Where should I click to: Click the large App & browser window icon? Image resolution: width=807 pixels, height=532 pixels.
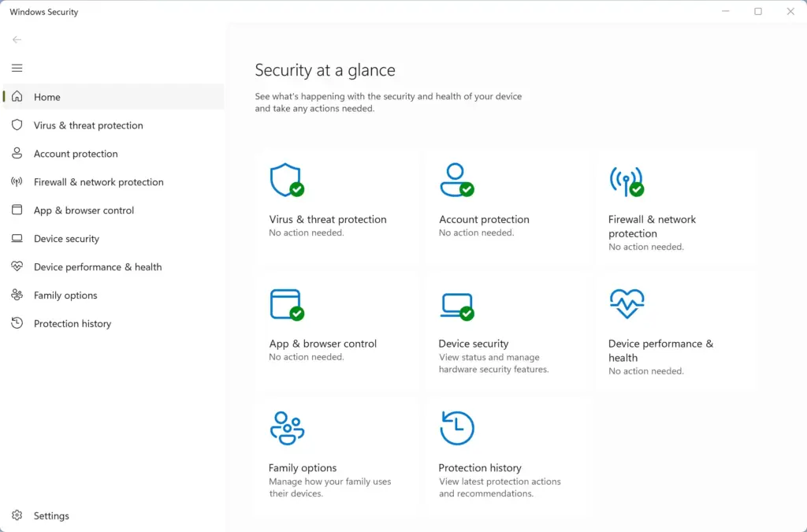click(x=287, y=304)
